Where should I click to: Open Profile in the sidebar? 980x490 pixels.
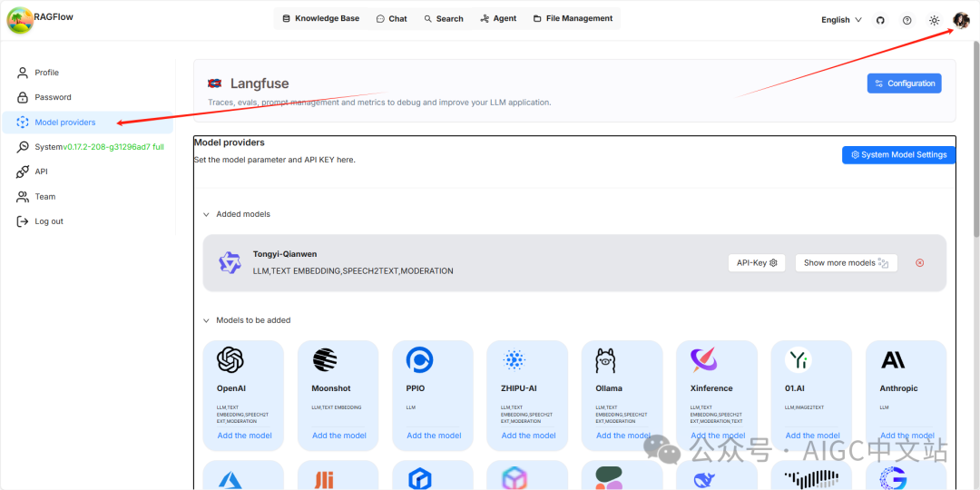tap(87, 73)
